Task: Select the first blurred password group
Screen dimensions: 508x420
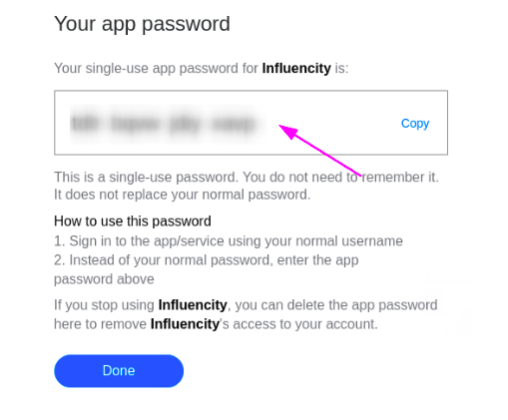Action: [x=85, y=124]
